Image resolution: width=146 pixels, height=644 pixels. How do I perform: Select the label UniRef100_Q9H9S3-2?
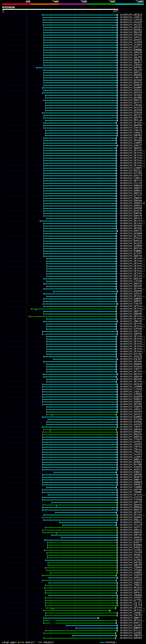pyautogui.click(x=132, y=203)
